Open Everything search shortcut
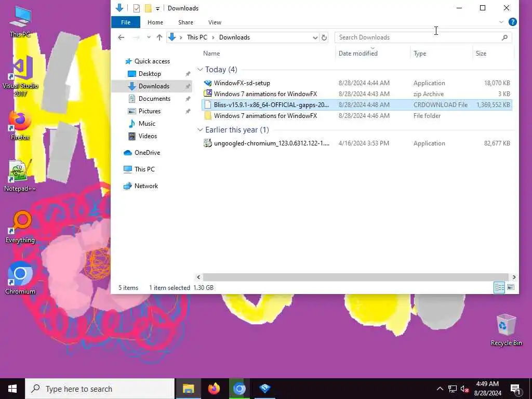The width and height of the screenshot is (532, 399). 20,227
